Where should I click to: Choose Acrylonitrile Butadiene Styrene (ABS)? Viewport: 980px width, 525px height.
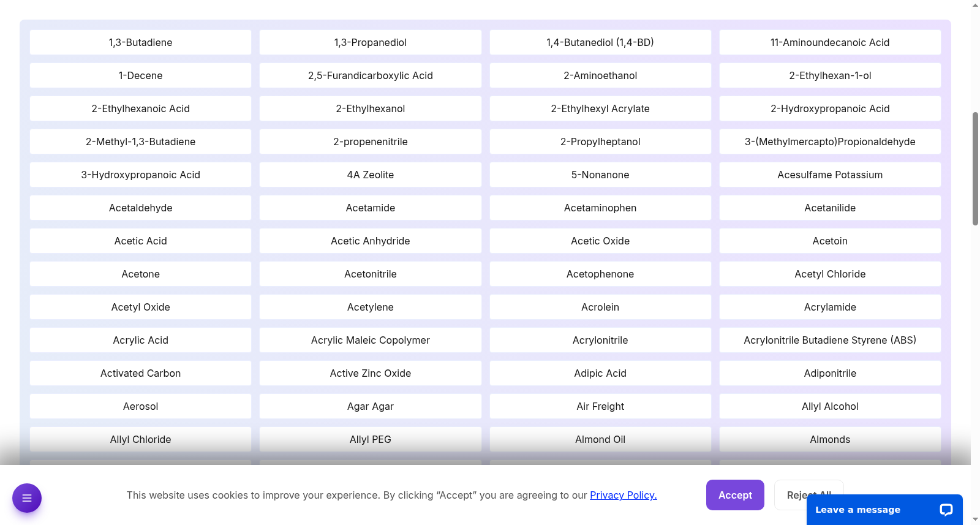click(830, 340)
